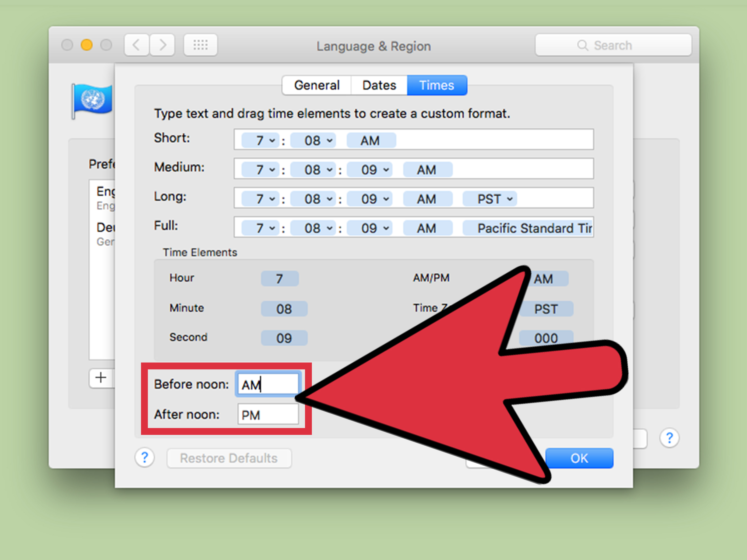The height and width of the screenshot is (560, 747).
Task: Open hour dropdown in Medium format
Action: [x=260, y=169]
